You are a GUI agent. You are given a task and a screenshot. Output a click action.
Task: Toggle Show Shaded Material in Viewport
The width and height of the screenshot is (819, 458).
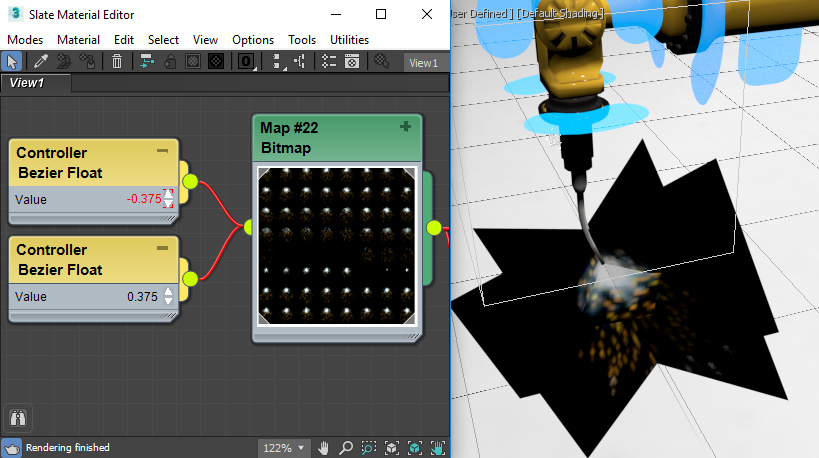(x=193, y=62)
